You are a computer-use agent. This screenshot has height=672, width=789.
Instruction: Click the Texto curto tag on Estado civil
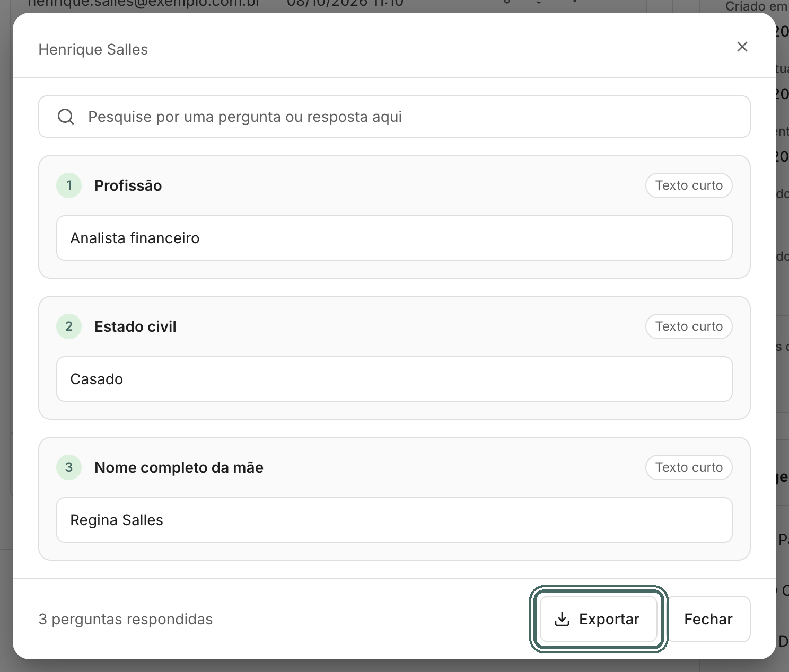(x=689, y=326)
